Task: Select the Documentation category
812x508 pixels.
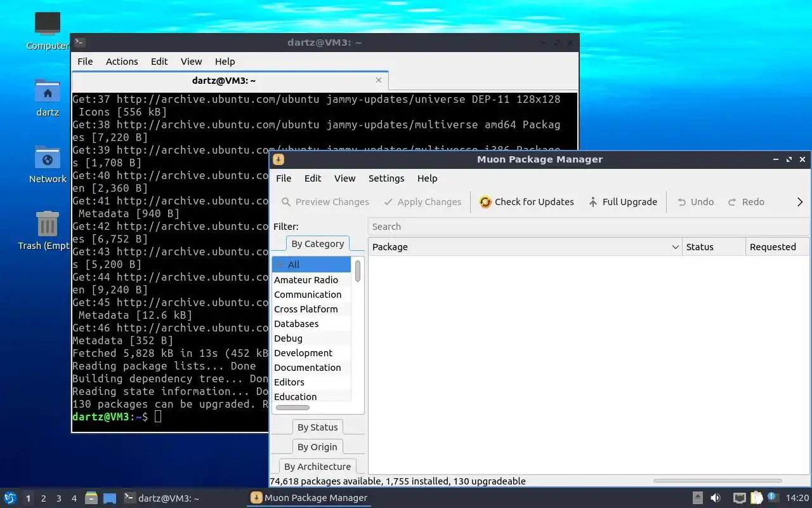Action: pyautogui.click(x=311, y=368)
